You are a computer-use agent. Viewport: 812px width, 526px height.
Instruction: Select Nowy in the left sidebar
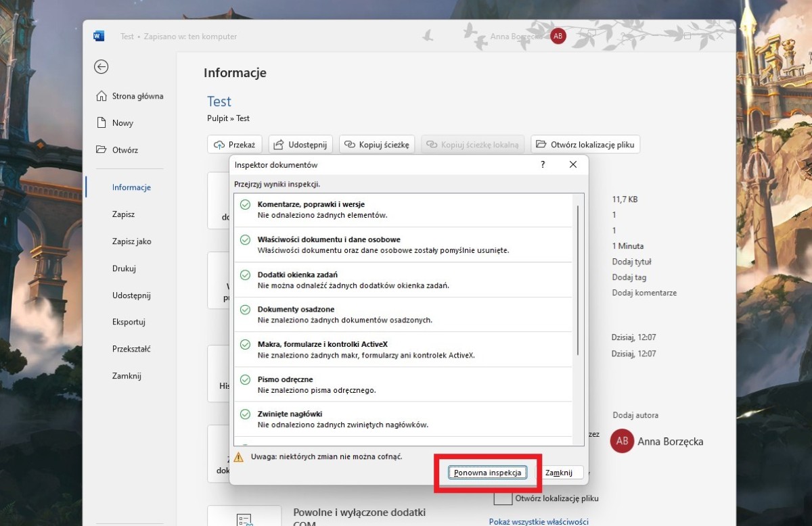click(x=122, y=123)
